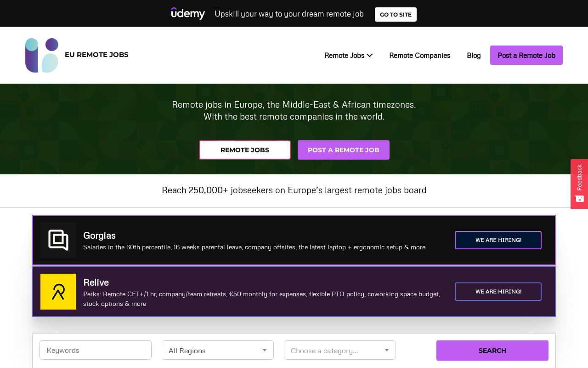Click Post a Remote Job nav button
This screenshot has height=368, width=588.
526,55
